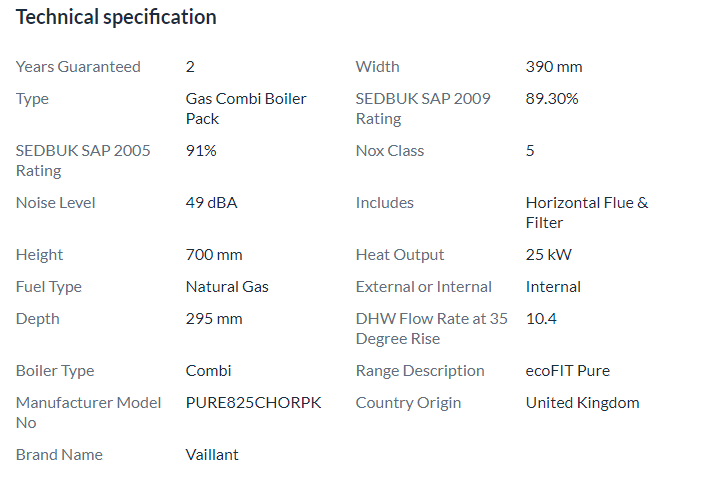The width and height of the screenshot is (717, 487).
Task: Select the ecoFIT Pure range description
Action: coord(568,371)
